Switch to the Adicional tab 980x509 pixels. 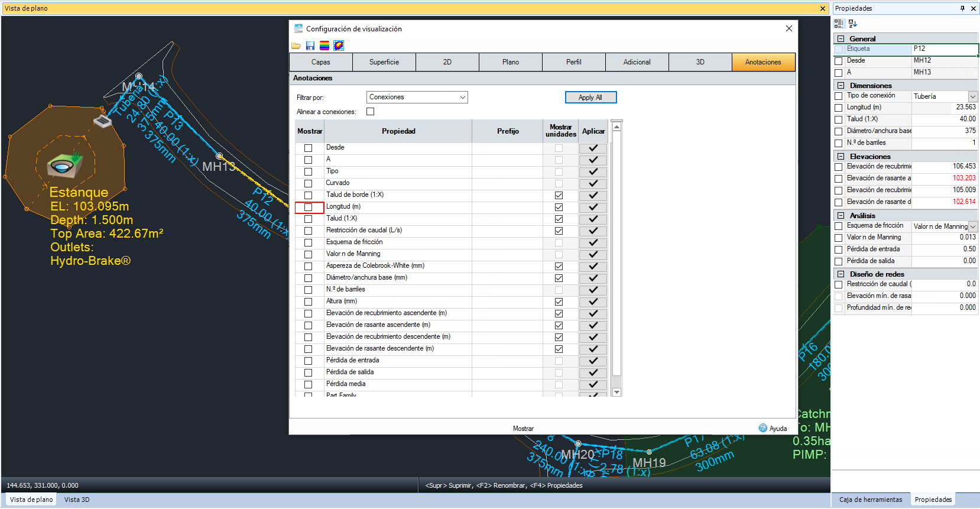pos(637,62)
